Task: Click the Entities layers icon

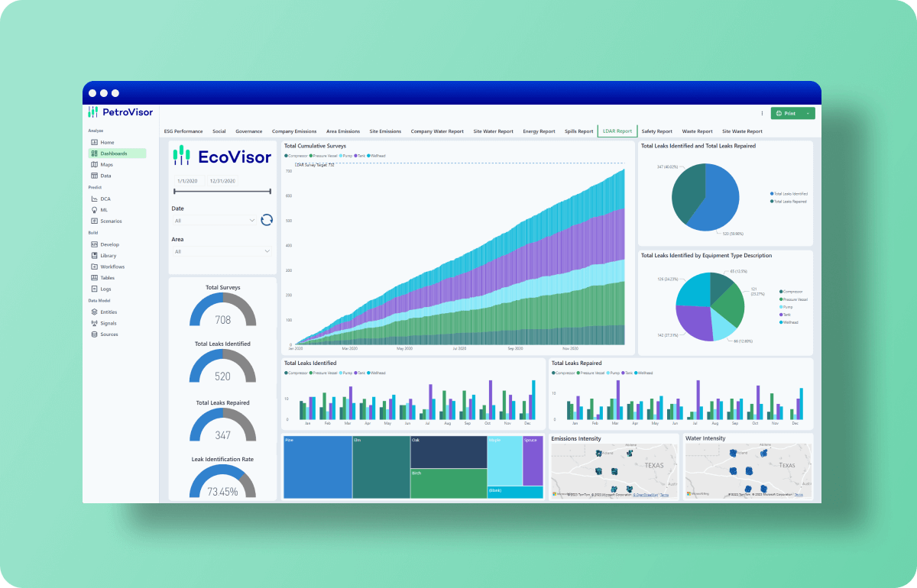Action: pyautogui.click(x=94, y=312)
